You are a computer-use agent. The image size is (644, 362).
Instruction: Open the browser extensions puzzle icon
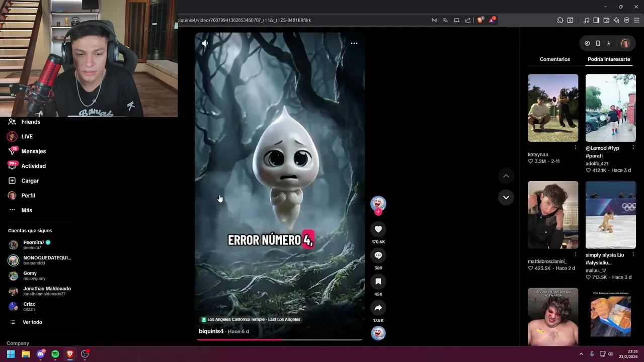[x=560, y=20]
